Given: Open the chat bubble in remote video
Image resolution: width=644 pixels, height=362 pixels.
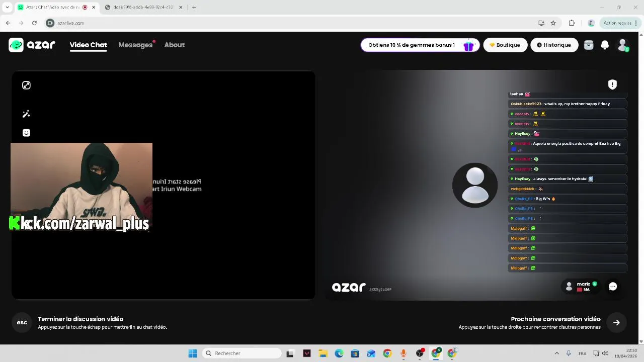Looking at the screenshot, I should coord(613,286).
